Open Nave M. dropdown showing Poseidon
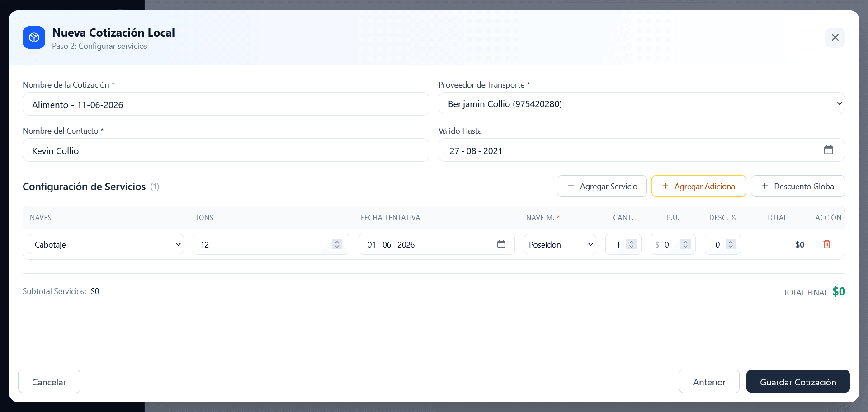The height and width of the screenshot is (412, 868). [x=560, y=244]
